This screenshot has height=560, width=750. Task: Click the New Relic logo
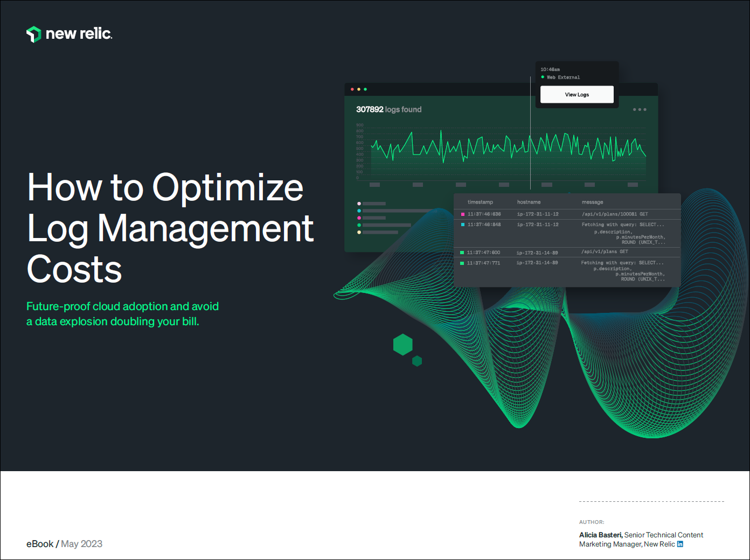coord(69,34)
